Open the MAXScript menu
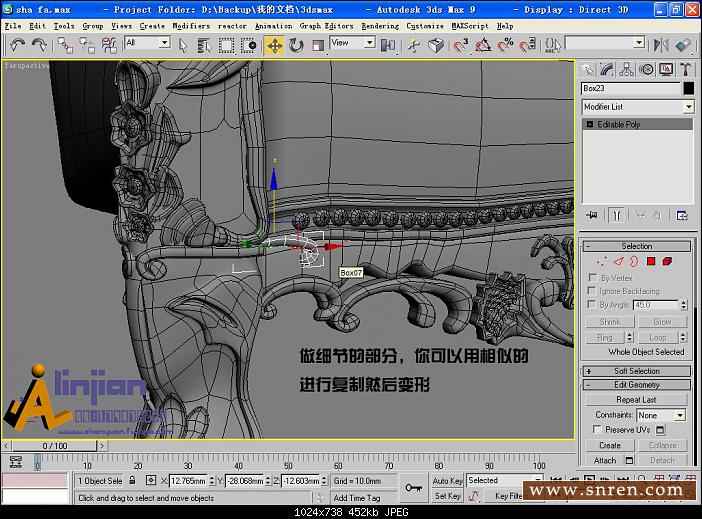The width and height of the screenshot is (702, 519). 470,26
